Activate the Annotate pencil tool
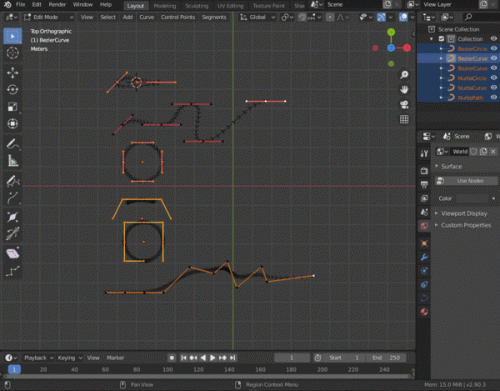Screen dimensions: 500x391 [x=13, y=144]
